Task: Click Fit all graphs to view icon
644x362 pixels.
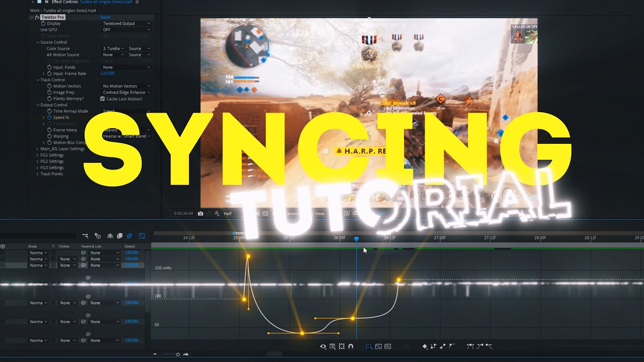Action: [x=388, y=346]
